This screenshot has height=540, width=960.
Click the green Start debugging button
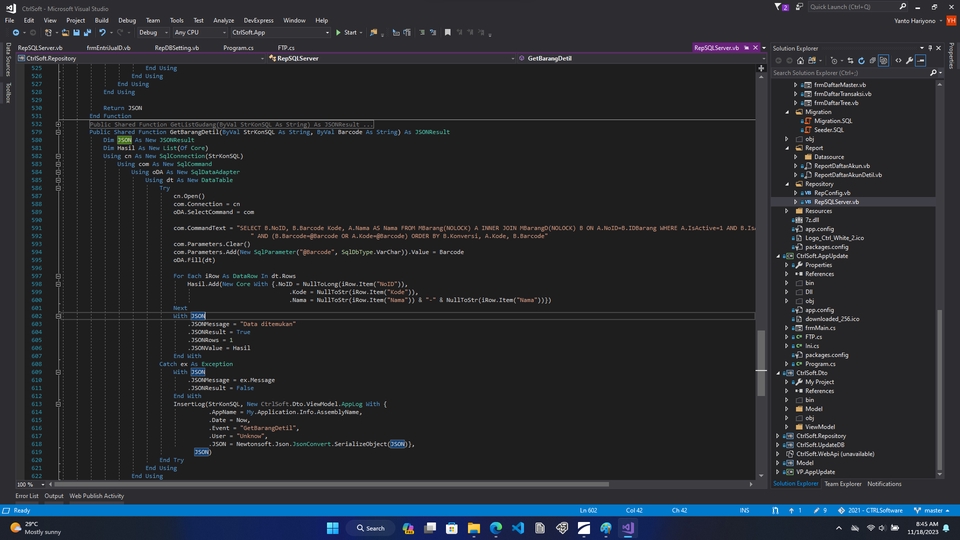tap(346, 32)
